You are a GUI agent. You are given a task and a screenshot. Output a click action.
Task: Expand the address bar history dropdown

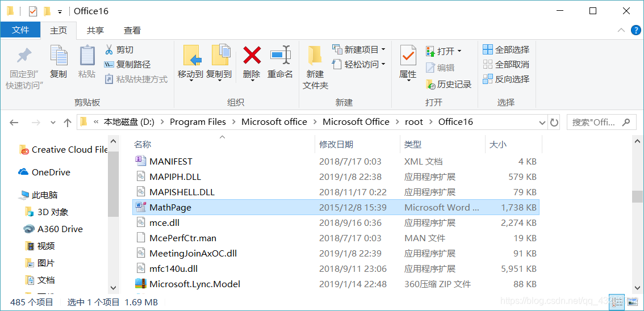[542, 122]
